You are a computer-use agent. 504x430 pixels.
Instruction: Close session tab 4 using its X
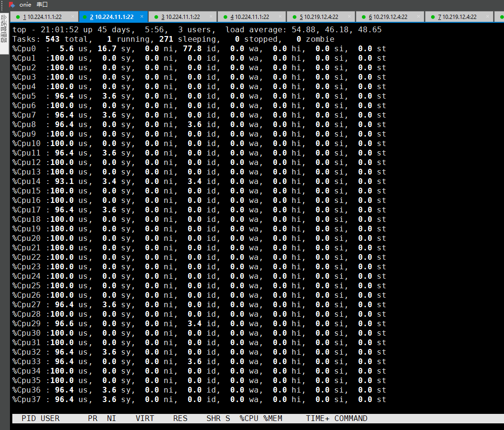pos(280,17)
